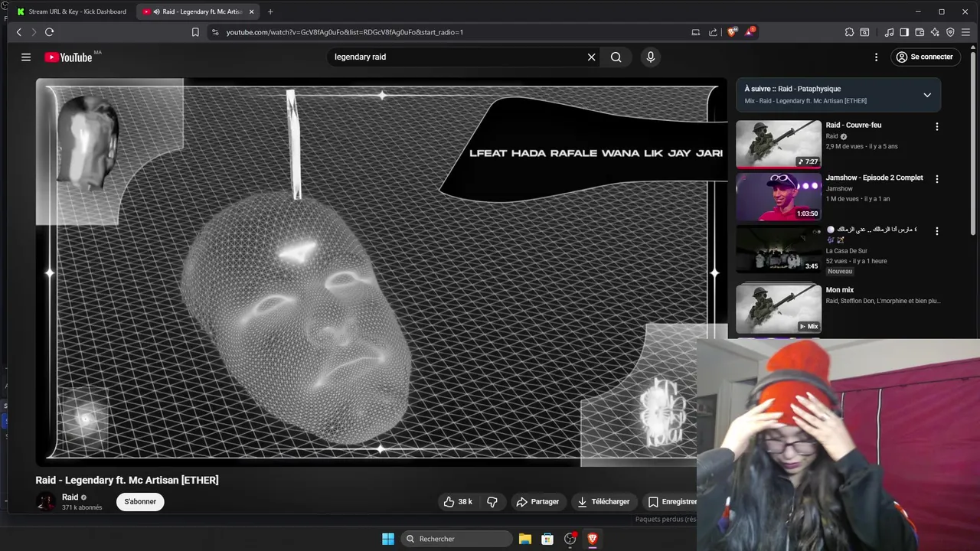980x551 pixels.
Task: Mute tab using the speaker icon on tab
Action: tap(156, 11)
